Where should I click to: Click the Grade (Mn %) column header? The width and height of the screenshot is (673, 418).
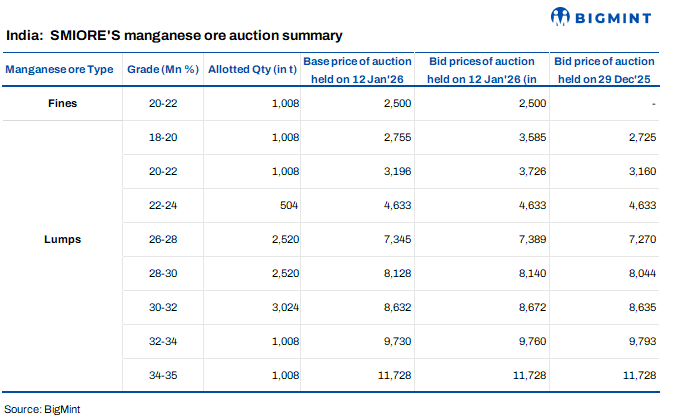162,69
